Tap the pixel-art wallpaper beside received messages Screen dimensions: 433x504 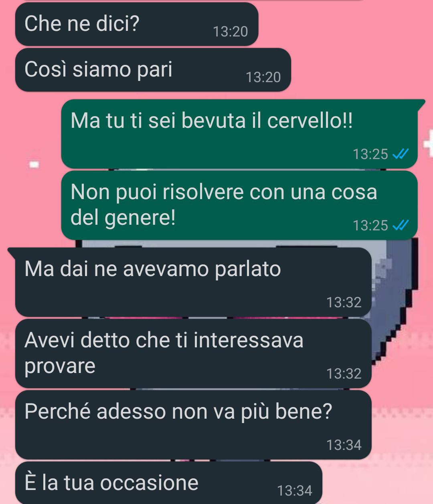[395, 304]
